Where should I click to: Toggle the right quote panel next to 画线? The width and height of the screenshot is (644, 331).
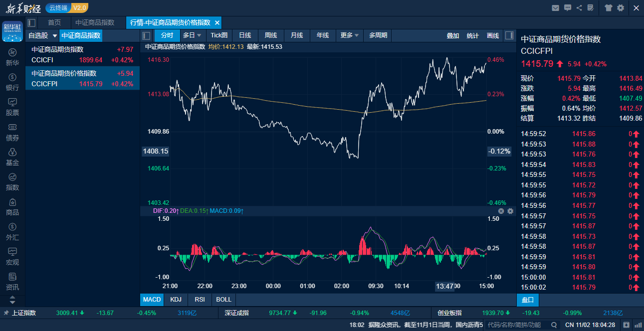coord(509,35)
